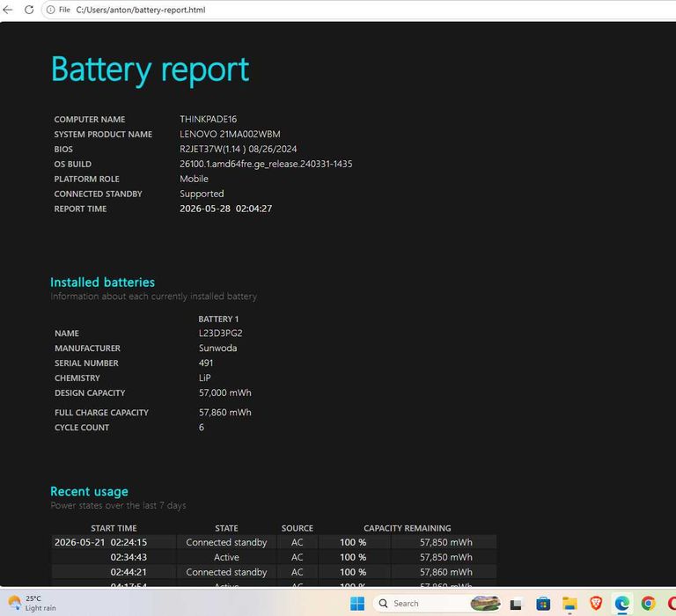Select serial number value '491'

[206, 363]
